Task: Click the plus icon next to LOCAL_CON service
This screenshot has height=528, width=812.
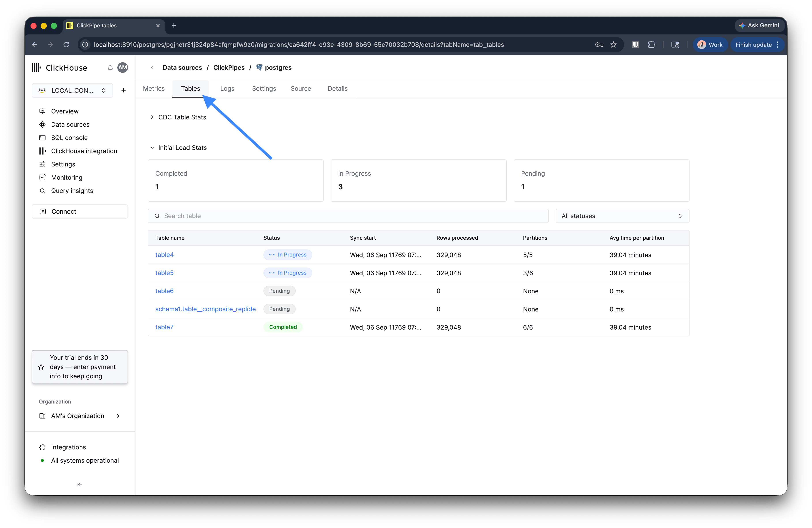Action: pos(124,91)
